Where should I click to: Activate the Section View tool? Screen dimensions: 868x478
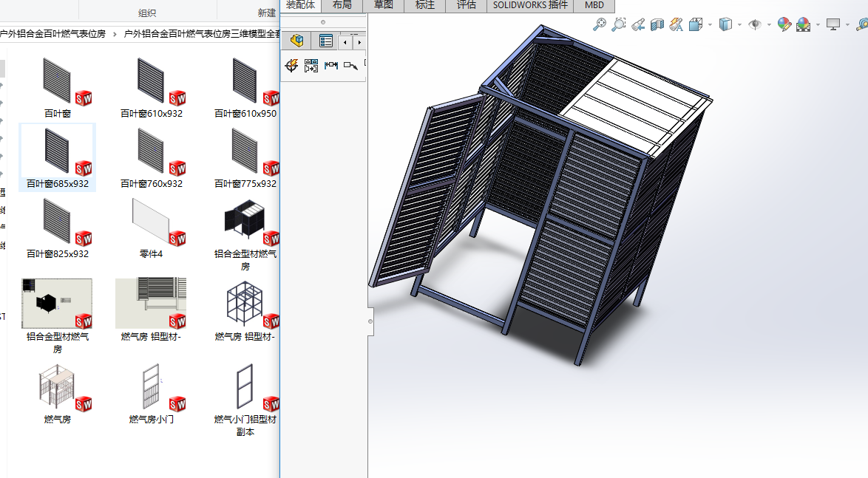click(x=657, y=24)
